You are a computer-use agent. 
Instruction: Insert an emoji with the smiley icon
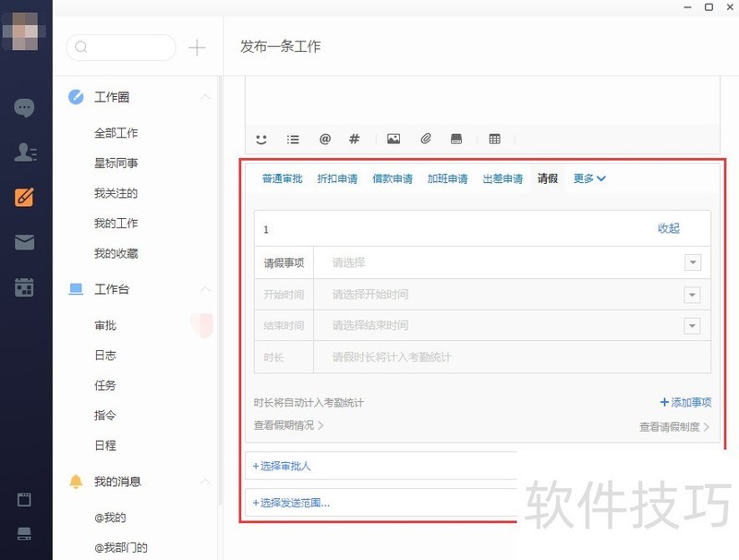pos(261,140)
